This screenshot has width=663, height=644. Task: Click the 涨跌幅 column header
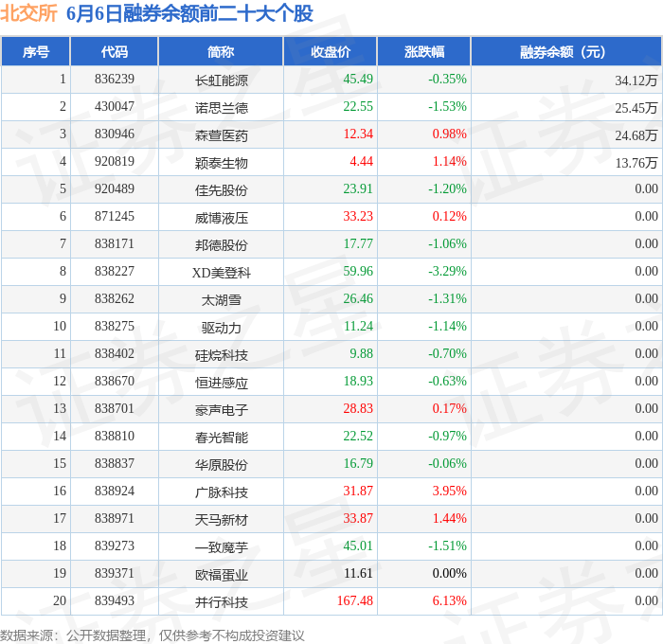pyautogui.click(x=424, y=51)
